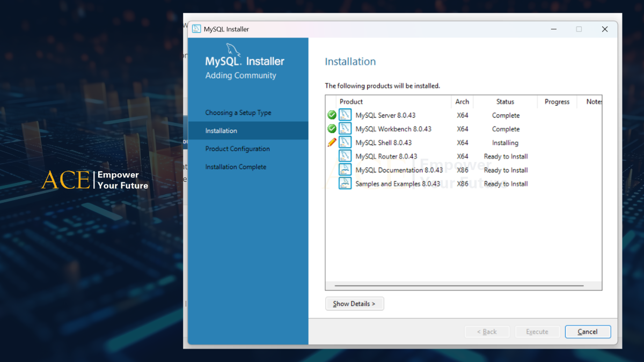Click the MySQL Router 8.0.43 product icon
This screenshot has height=362, width=644.
(x=345, y=156)
